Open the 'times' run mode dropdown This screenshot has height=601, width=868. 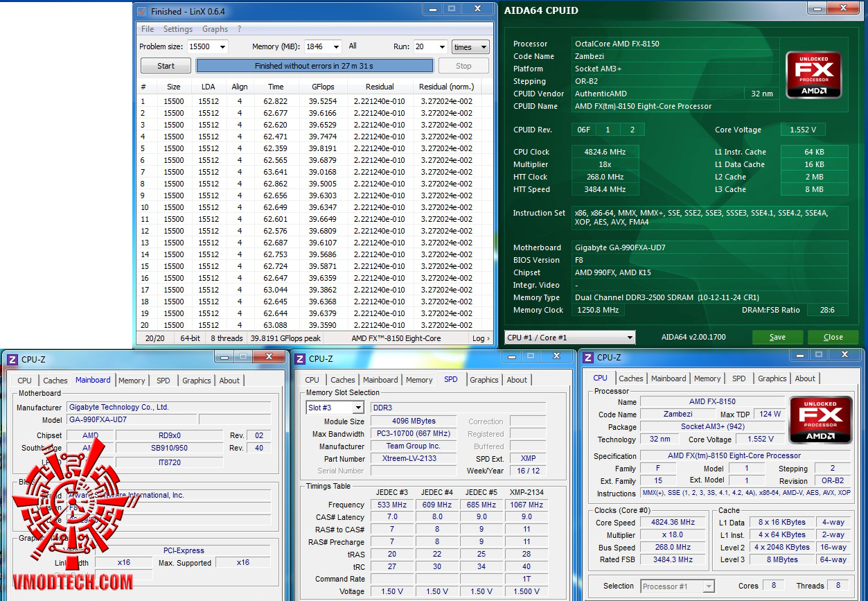tap(470, 47)
